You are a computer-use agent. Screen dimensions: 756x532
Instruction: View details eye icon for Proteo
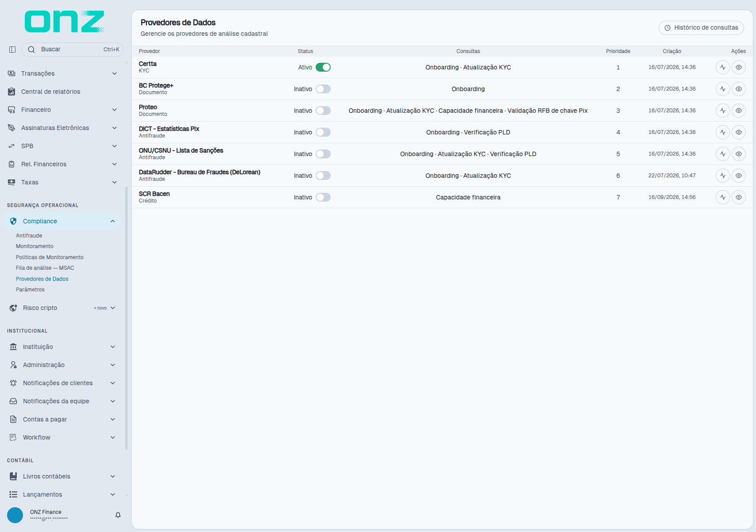pos(739,111)
